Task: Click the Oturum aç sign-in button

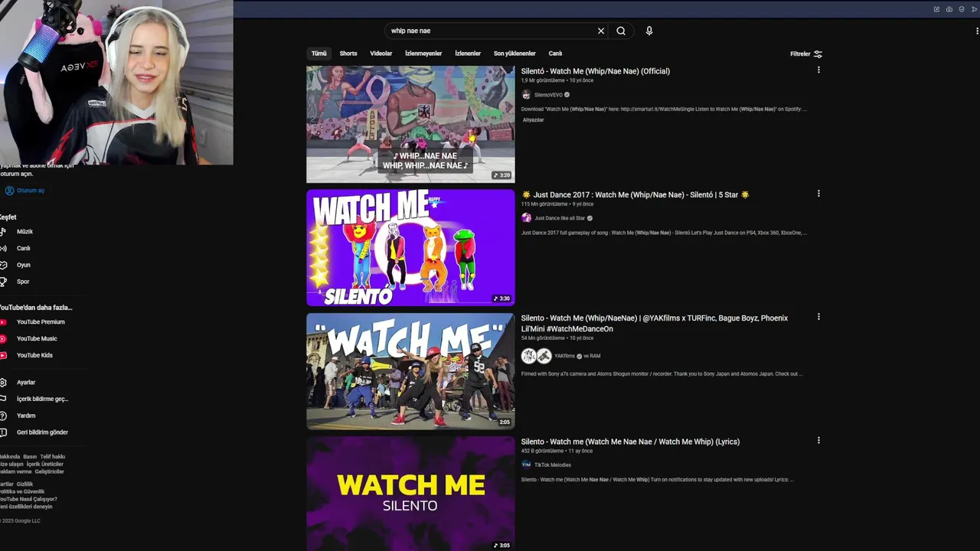Action: [x=24, y=191]
